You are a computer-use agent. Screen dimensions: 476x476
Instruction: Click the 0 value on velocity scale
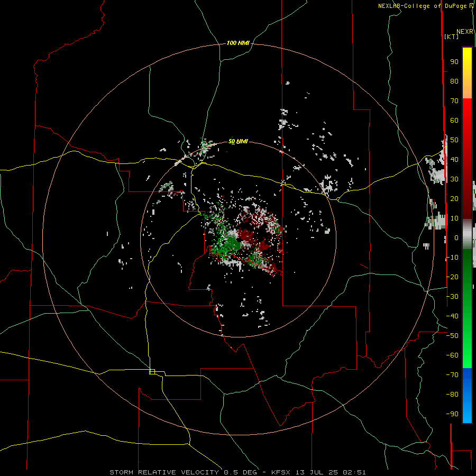click(x=456, y=237)
